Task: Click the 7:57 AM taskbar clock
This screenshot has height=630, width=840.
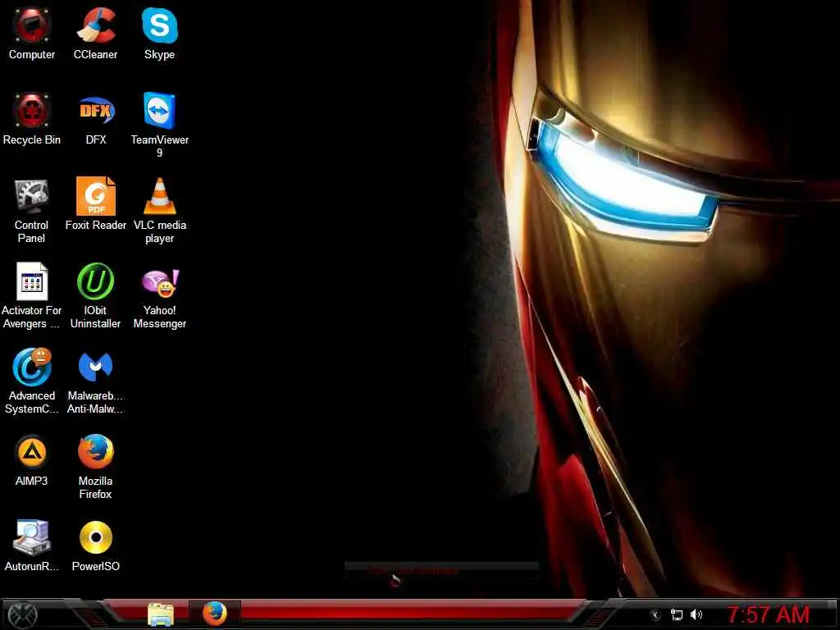Action: pyautogui.click(x=768, y=615)
